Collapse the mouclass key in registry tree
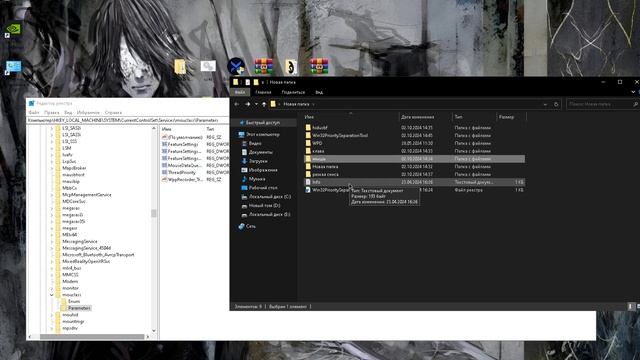The image size is (640, 360). 51,295
